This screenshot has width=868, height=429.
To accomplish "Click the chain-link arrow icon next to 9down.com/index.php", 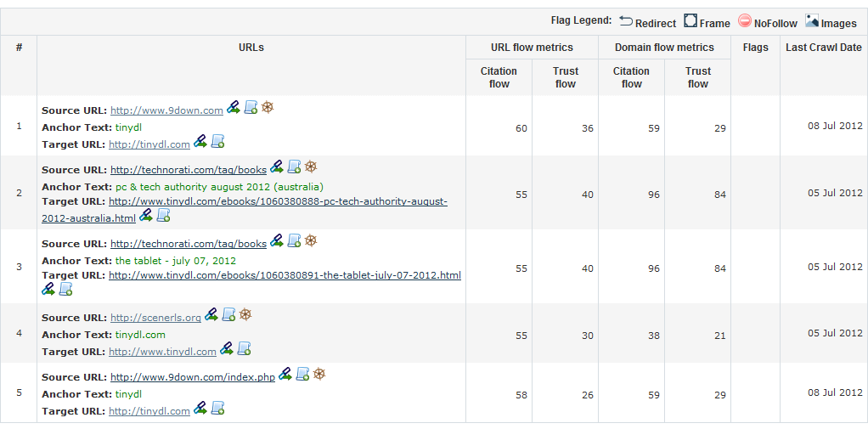I will click(285, 374).
